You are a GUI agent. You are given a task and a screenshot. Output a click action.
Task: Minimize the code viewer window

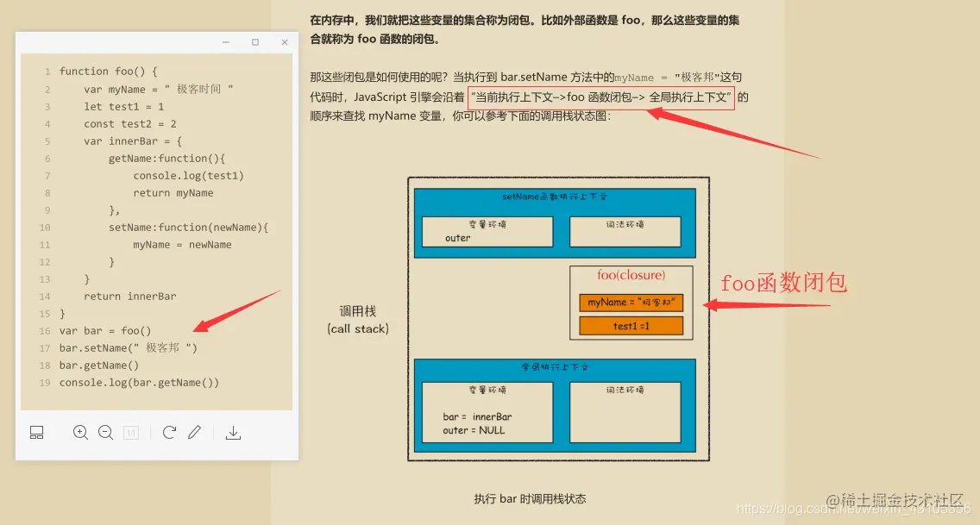coord(225,41)
